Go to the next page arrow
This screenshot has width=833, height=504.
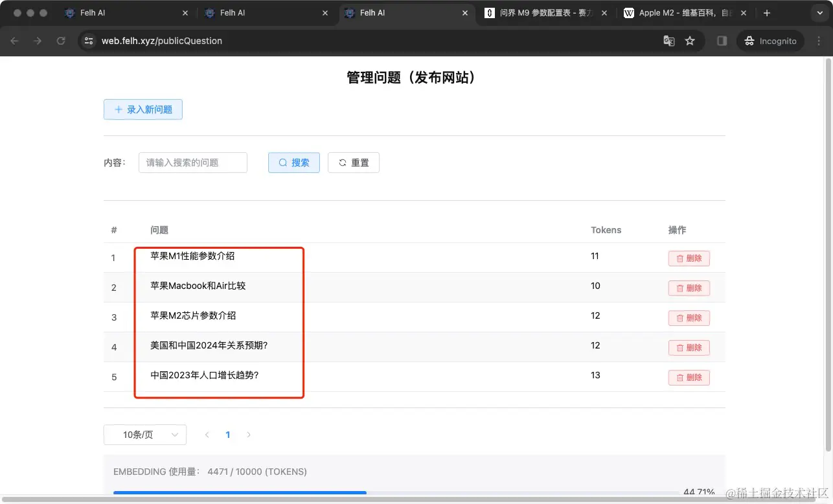(x=249, y=435)
